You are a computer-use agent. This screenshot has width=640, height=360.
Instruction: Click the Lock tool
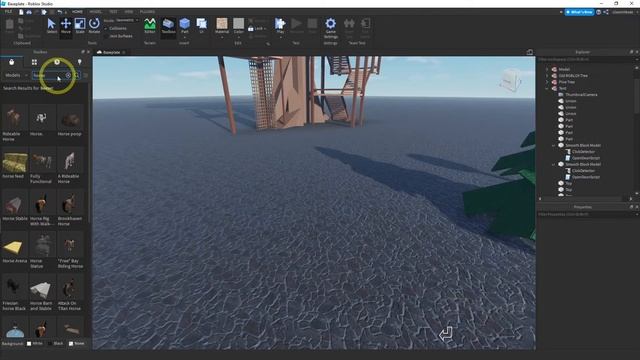click(x=256, y=29)
